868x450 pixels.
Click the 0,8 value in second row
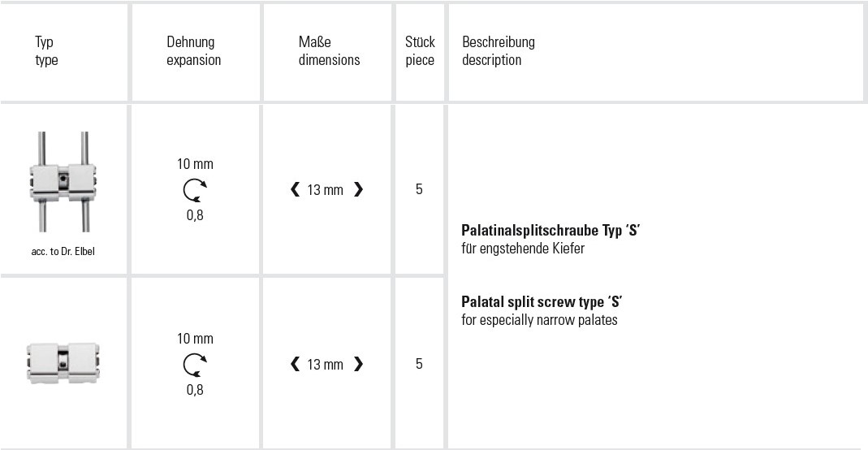(195, 390)
